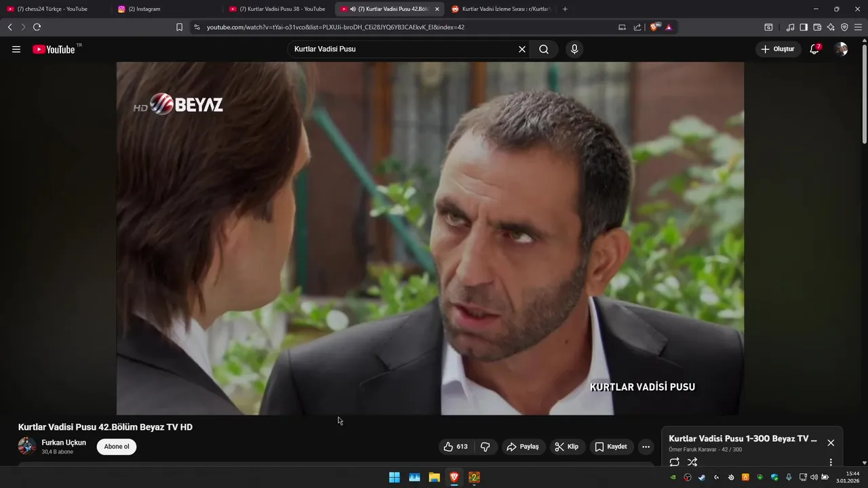The width and height of the screenshot is (868, 488).
Task: Open File Explorer from the taskbar
Action: coord(435,477)
